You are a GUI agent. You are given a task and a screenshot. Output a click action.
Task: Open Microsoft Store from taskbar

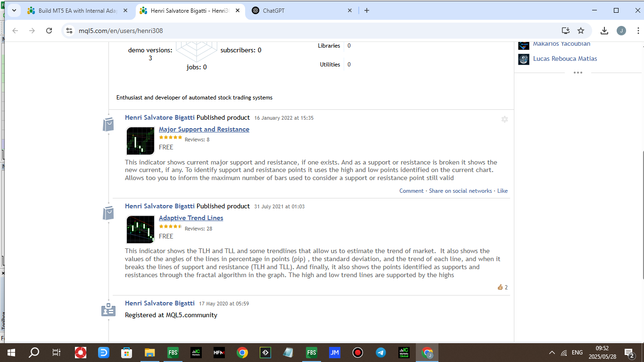coord(126,353)
